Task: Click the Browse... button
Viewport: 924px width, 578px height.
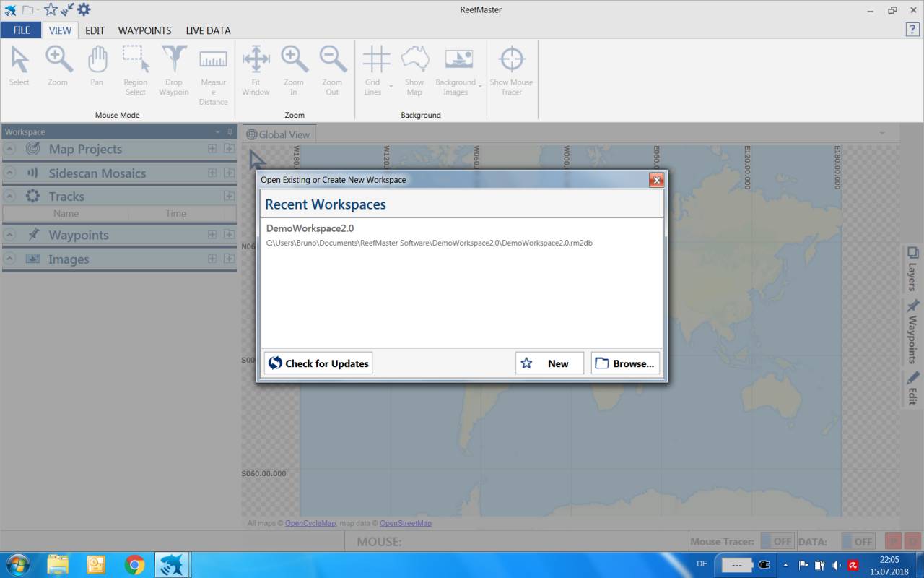Action: click(625, 363)
